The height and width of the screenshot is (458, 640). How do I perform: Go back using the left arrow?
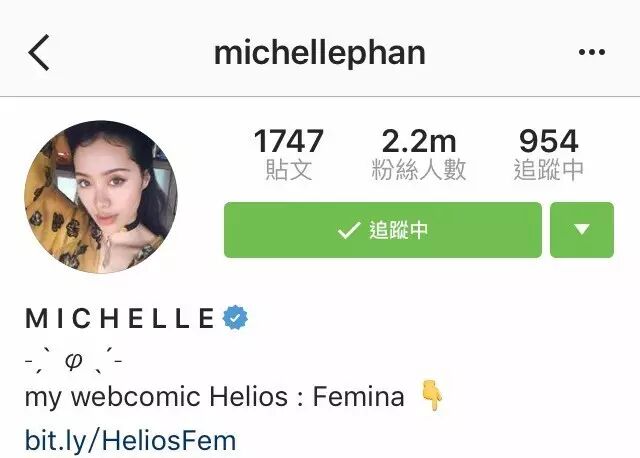pos(39,53)
